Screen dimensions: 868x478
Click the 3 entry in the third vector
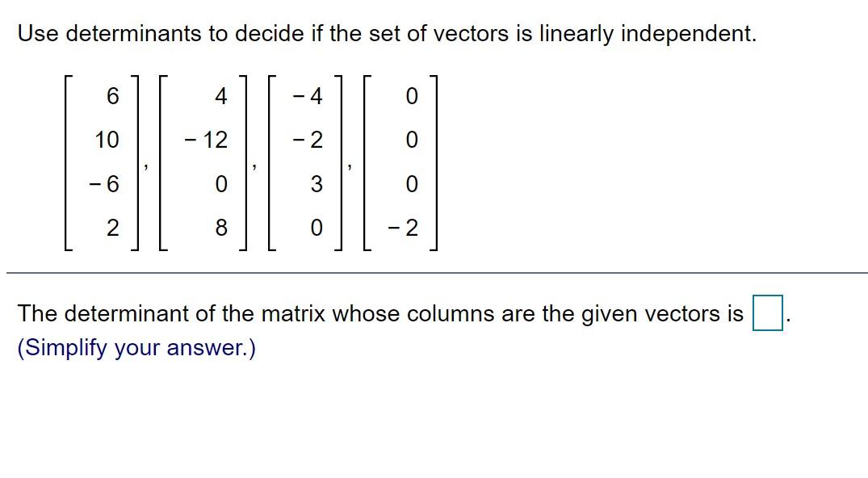[x=315, y=184]
